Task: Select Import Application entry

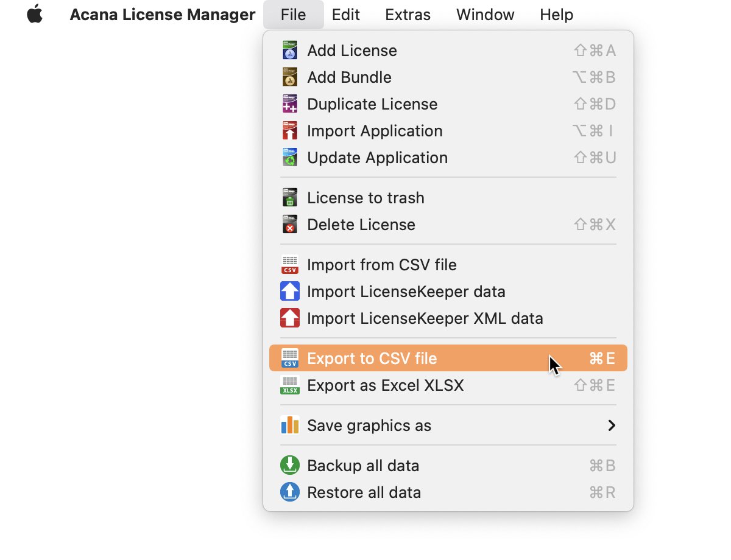Action: [448, 131]
